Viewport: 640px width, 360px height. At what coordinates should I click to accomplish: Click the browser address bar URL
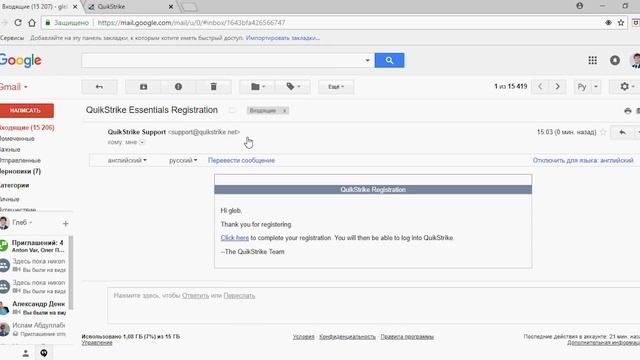coord(191,23)
